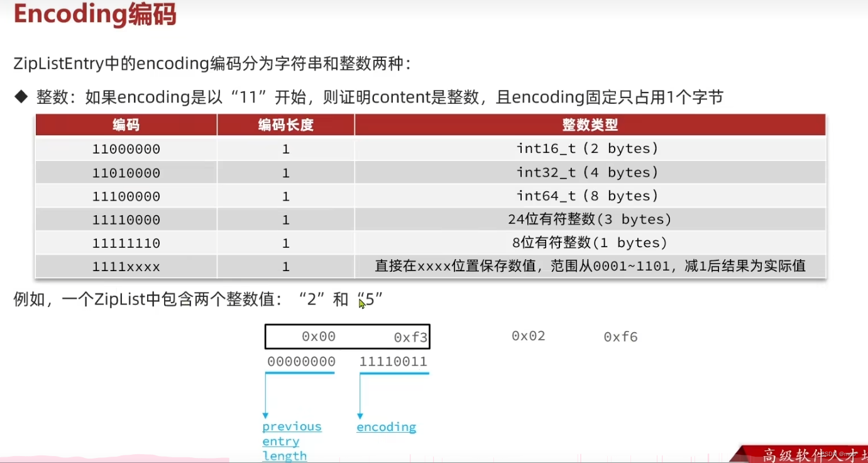Screen dimensions: 868x463
Task: Select the "1111xxxx" encoding cell
Action: (126, 267)
